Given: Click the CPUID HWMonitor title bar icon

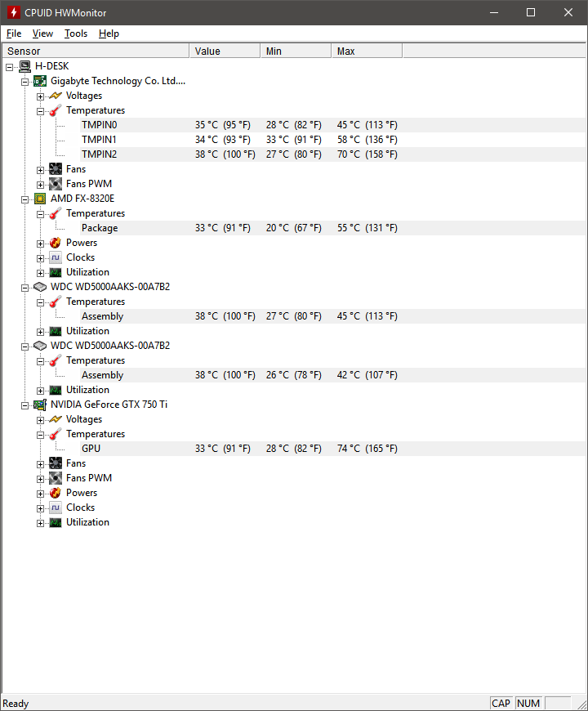Looking at the screenshot, I should pyautogui.click(x=13, y=12).
